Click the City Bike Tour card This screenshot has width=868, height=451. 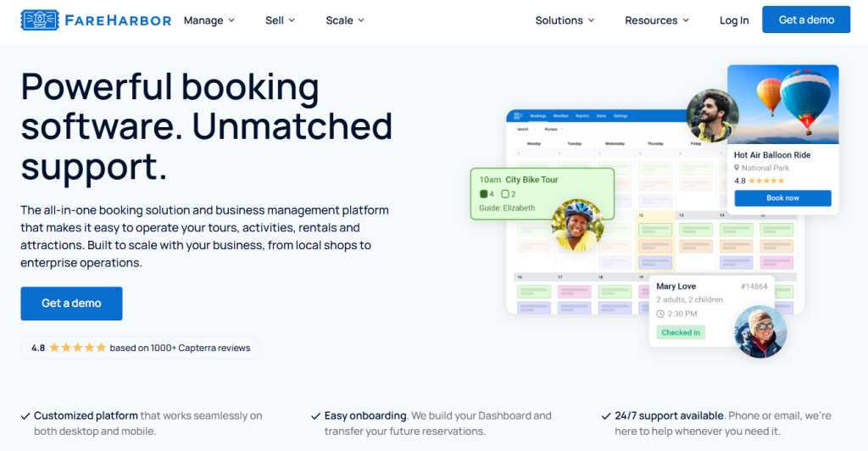pos(542,193)
